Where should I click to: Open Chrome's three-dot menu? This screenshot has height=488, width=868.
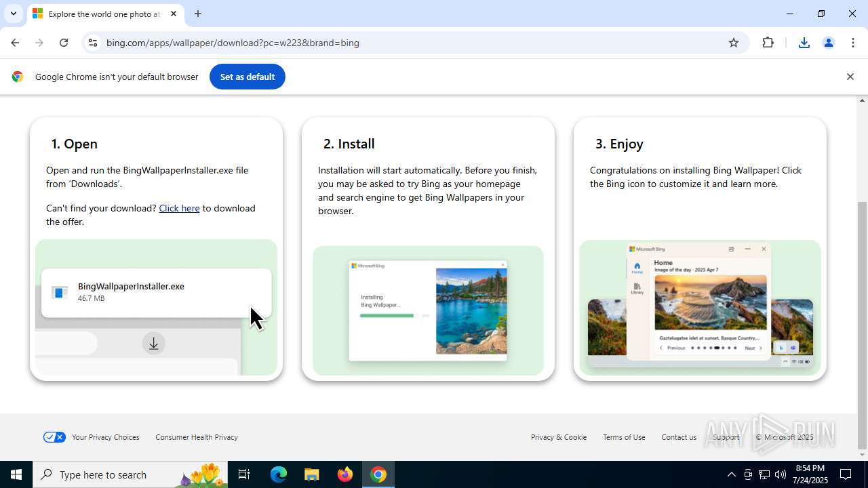pyautogui.click(x=853, y=43)
